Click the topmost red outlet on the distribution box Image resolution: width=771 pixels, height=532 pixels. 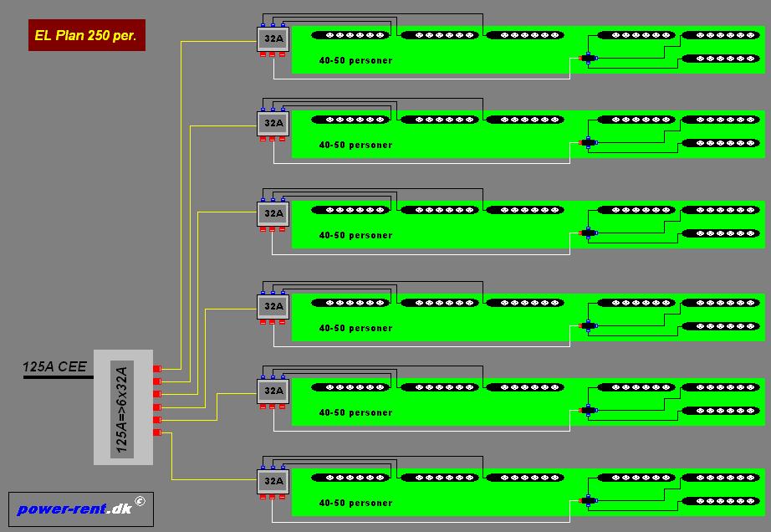pos(157,369)
